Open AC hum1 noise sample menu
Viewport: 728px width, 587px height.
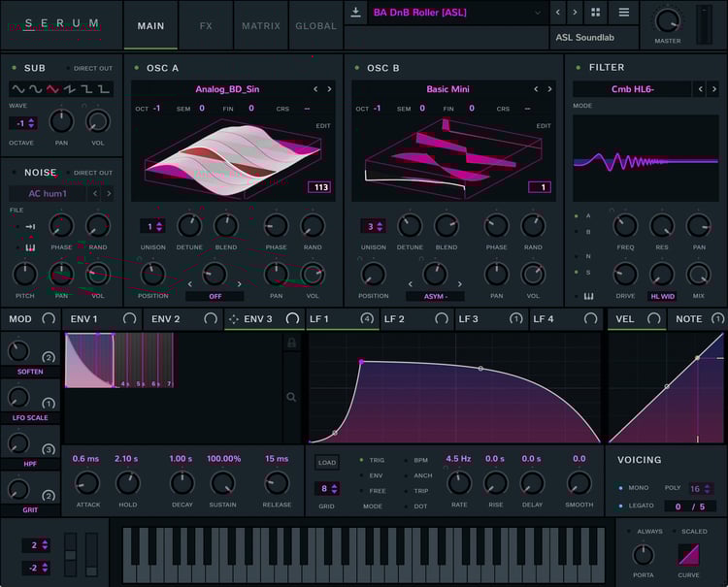point(48,193)
